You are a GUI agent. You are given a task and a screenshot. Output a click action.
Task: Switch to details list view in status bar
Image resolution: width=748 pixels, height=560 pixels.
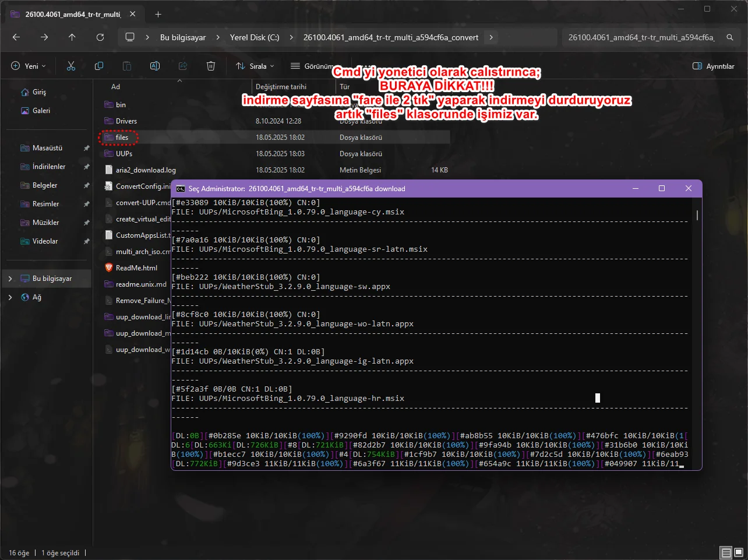[726, 552]
